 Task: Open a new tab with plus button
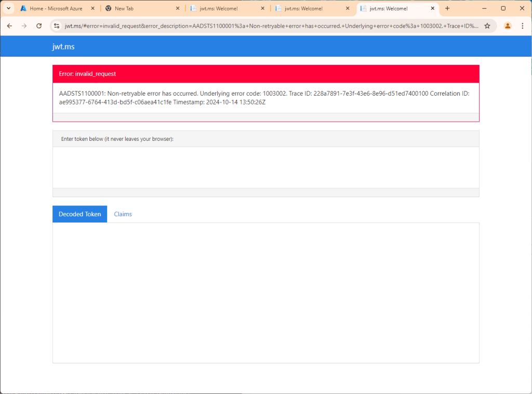point(447,8)
